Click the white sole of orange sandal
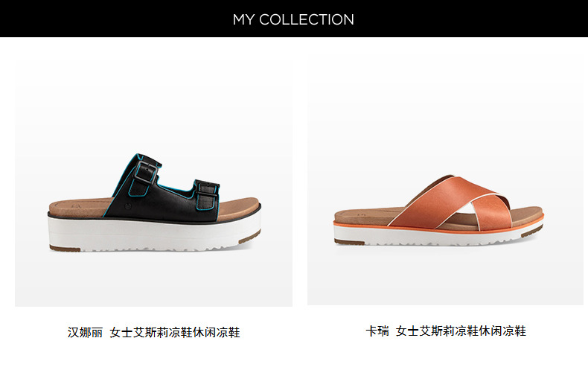This screenshot has width=588, height=370. click(438, 237)
